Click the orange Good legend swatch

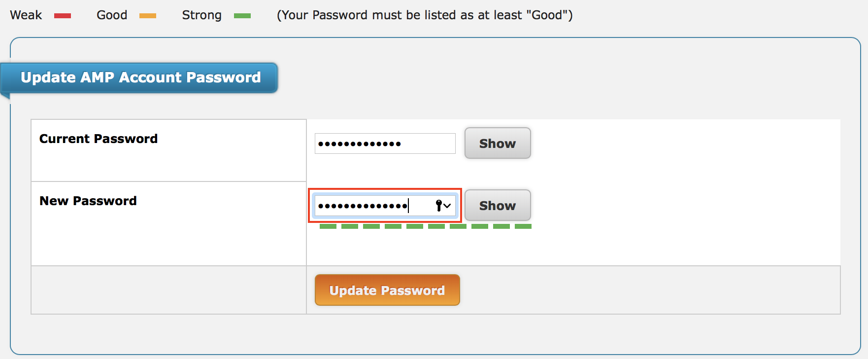click(148, 16)
